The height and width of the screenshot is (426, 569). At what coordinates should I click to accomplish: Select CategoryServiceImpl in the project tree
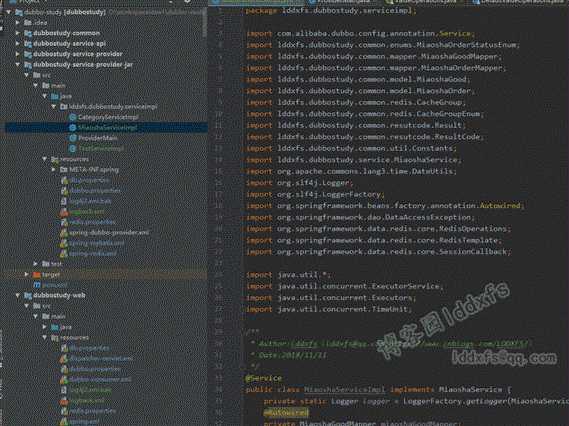click(108, 117)
